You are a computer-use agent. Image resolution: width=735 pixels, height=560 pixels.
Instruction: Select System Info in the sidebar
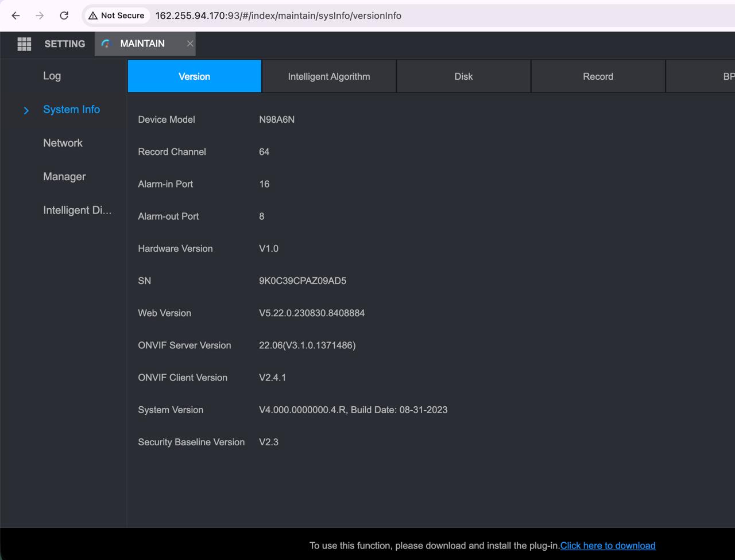[71, 110]
